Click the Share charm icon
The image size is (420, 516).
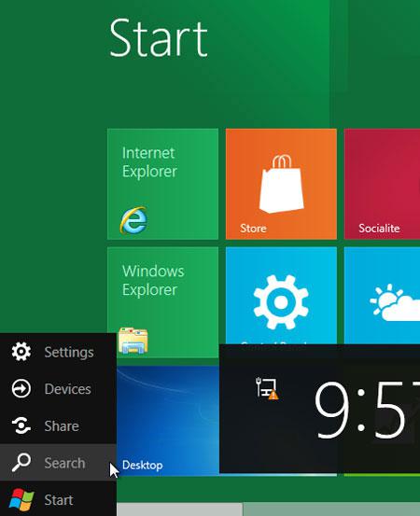(x=21, y=425)
